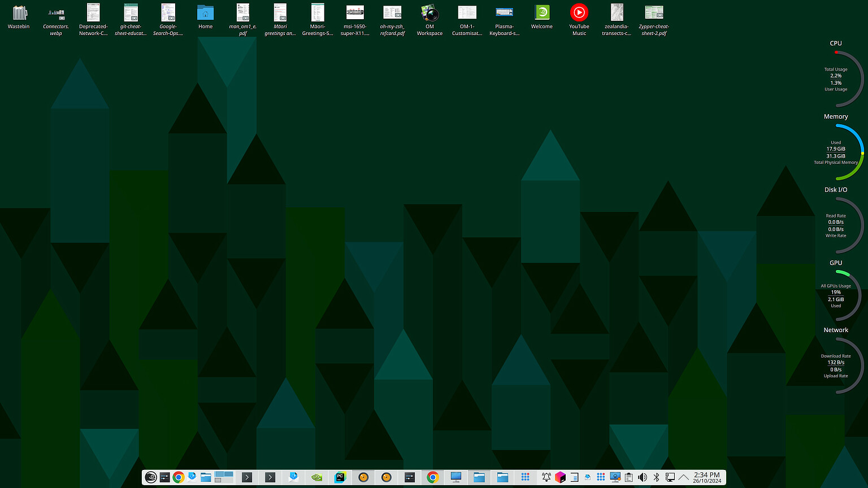The width and height of the screenshot is (868, 488).
Task: Open the clipboard tray icon
Action: [628, 477]
